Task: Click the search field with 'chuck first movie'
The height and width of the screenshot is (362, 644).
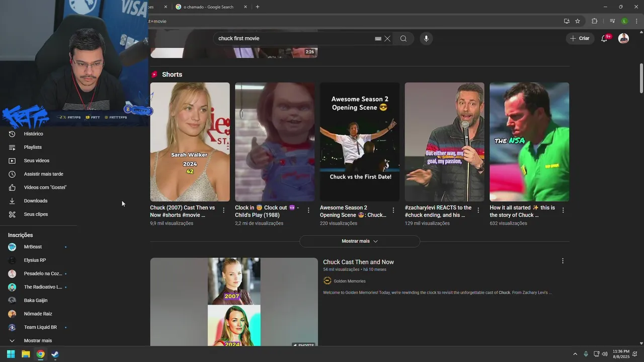Action: point(294,39)
